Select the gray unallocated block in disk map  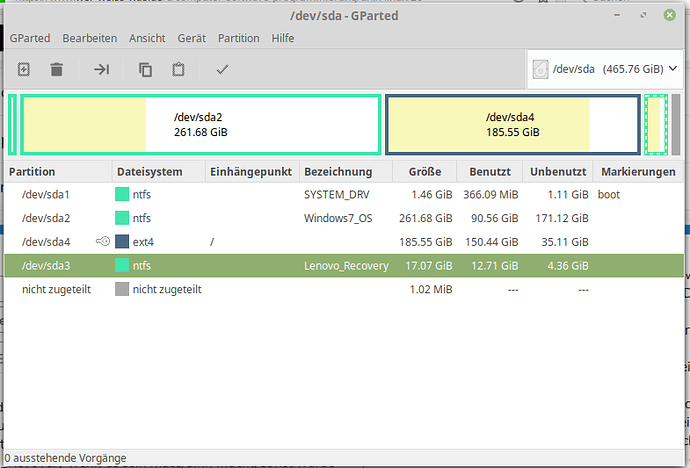tap(676, 124)
